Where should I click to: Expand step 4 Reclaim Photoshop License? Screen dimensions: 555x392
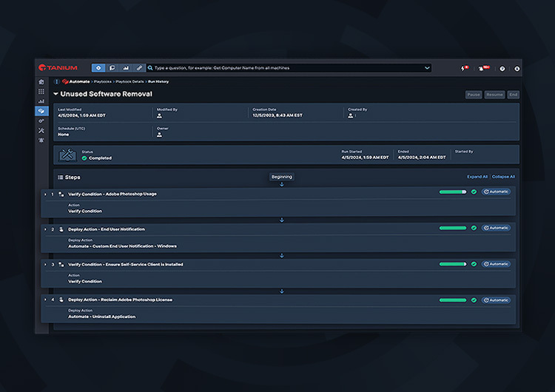pyautogui.click(x=45, y=300)
